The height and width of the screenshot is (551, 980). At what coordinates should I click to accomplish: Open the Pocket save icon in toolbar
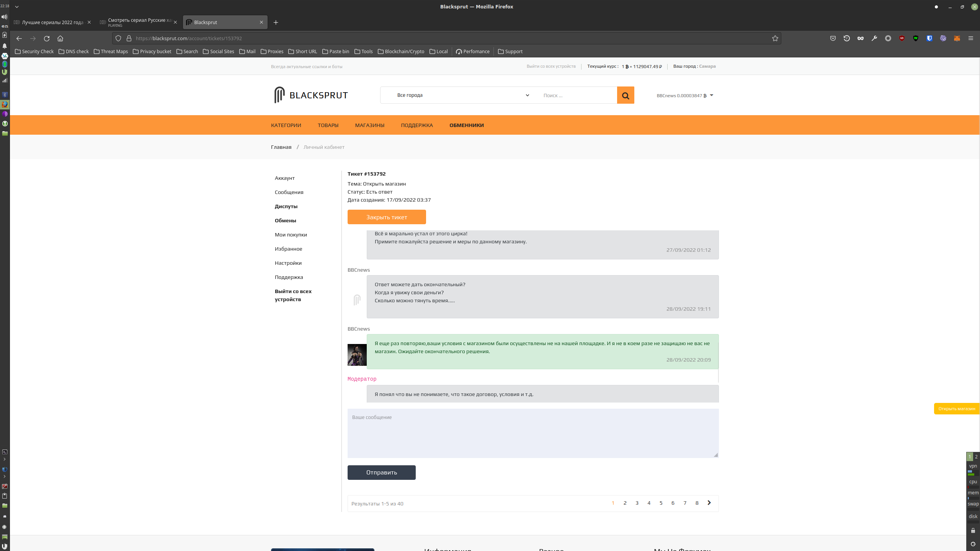pyautogui.click(x=833, y=38)
